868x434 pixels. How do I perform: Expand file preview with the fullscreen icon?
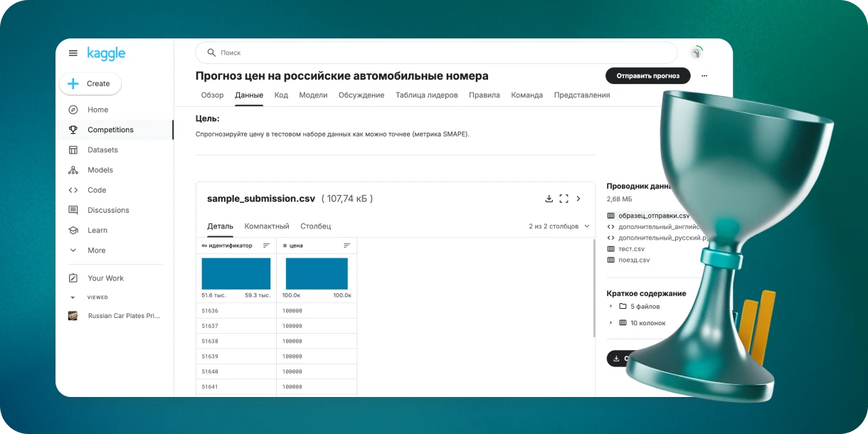(563, 199)
